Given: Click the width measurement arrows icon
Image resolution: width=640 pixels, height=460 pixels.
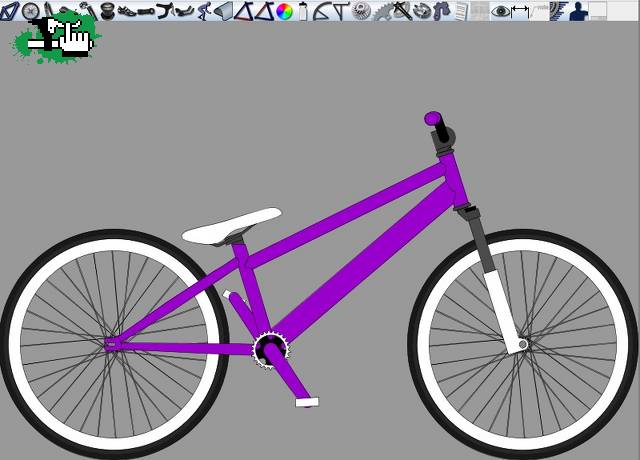Looking at the screenshot, I should 520,11.
